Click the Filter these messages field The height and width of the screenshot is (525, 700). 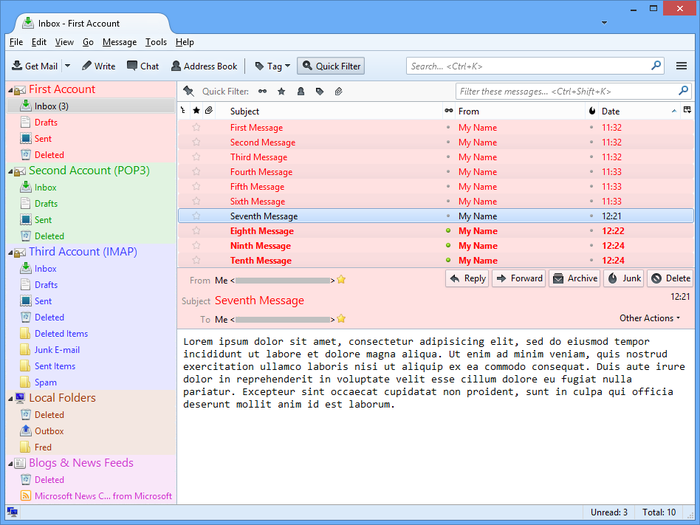(573, 92)
